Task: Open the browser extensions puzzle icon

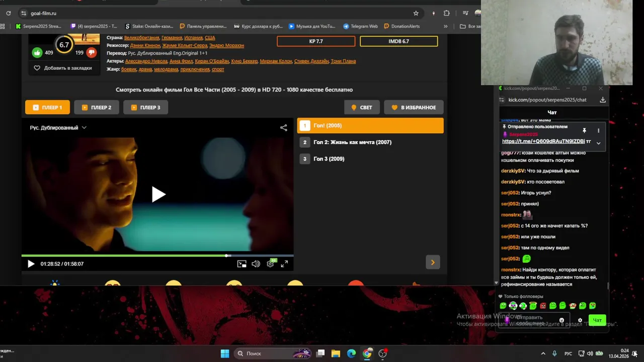Action: click(x=446, y=13)
